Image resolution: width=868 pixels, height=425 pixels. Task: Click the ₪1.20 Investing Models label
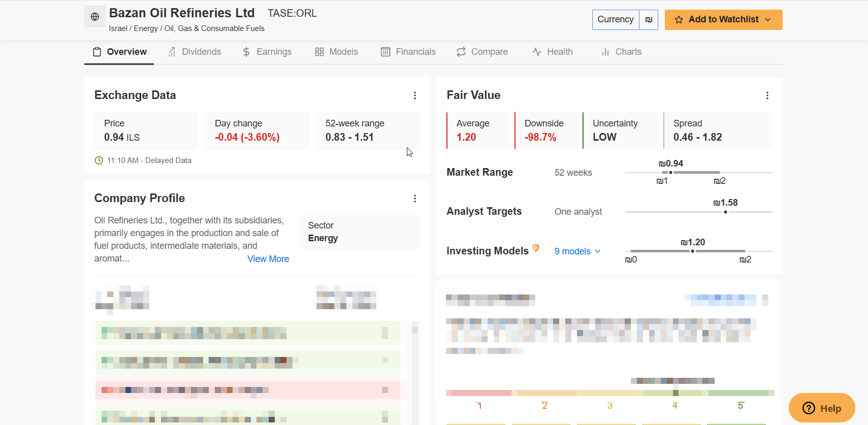pyautogui.click(x=693, y=242)
